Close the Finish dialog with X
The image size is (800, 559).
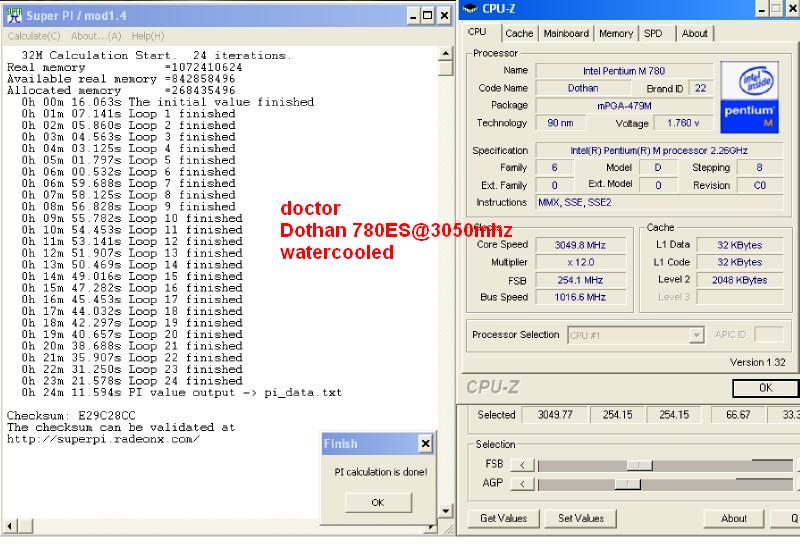click(425, 444)
